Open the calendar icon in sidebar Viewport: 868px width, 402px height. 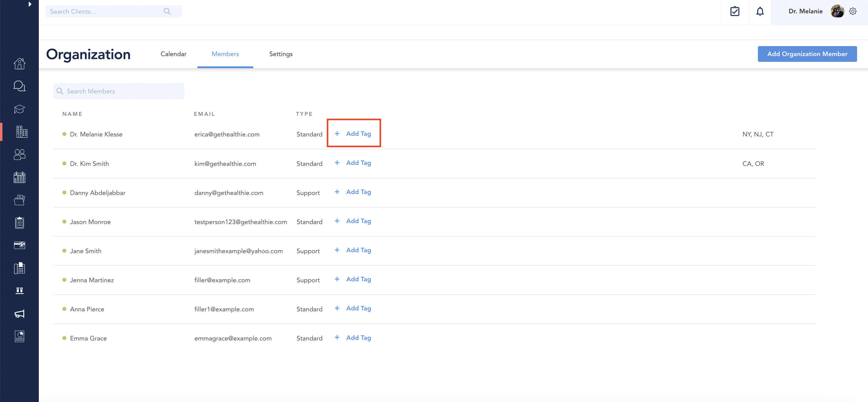(19, 177)
